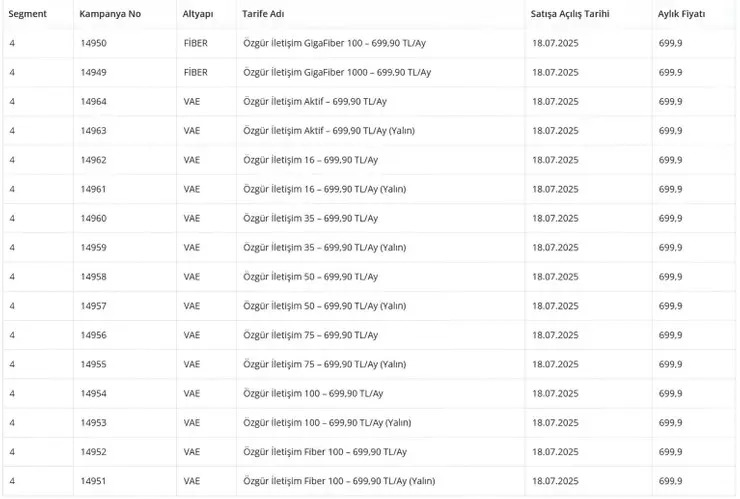Click campaign number 14964
Image resolution: width=740 pixels, height=499 pixels.
[93, 102]
